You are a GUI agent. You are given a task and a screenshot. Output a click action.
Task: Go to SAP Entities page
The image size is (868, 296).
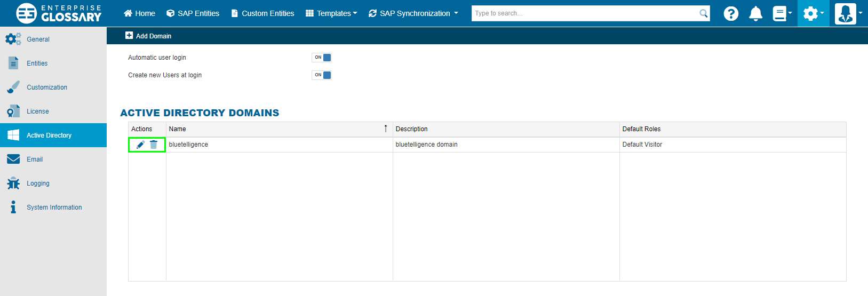[x=193, y=13]
